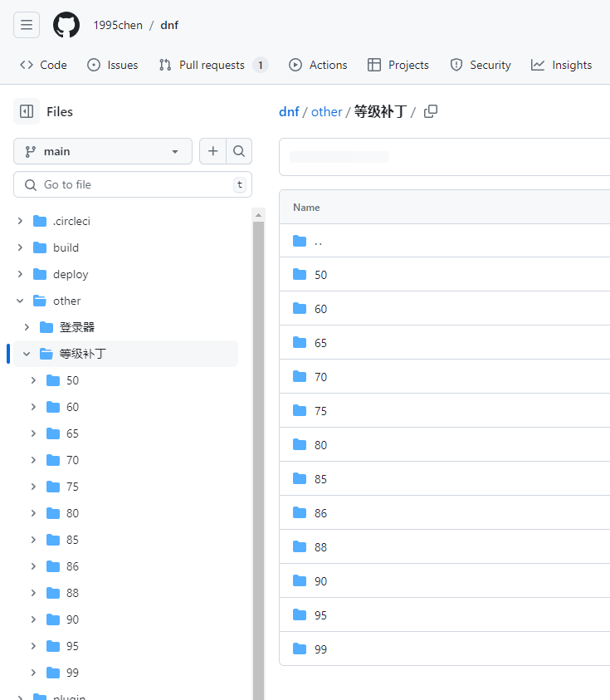610x700 pixels.
Task: Expand the .circleci folder chevron
Action: tap(20, 221)
